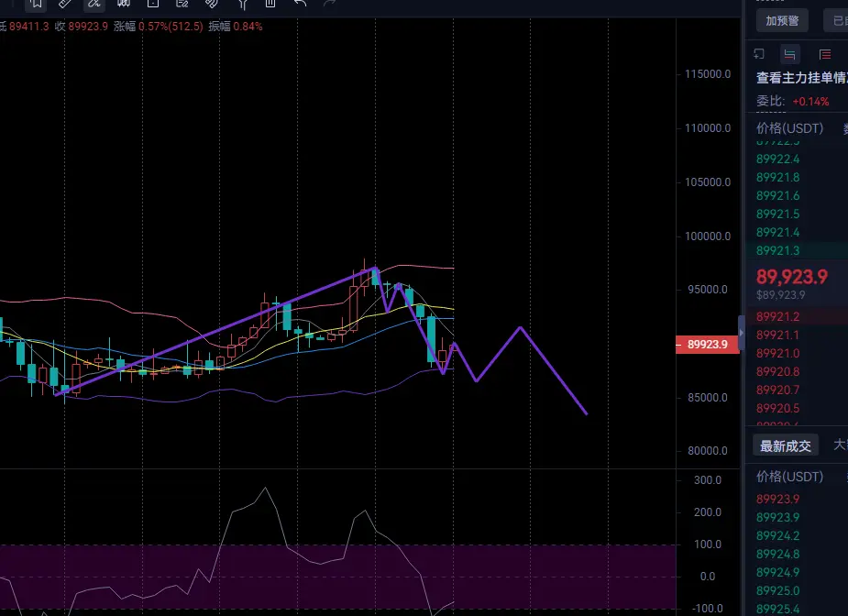
Task: Open 查看主力挂单情况 link
Action: (801, 78)
